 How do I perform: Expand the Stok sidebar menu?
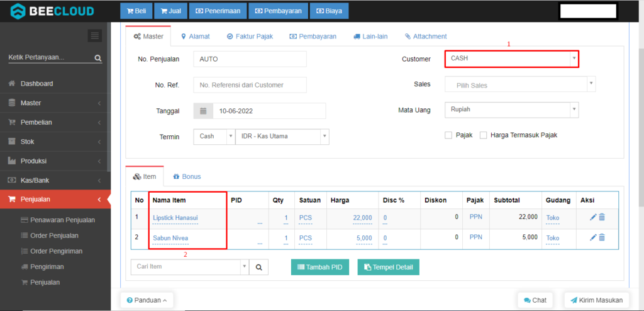(54, 142)
